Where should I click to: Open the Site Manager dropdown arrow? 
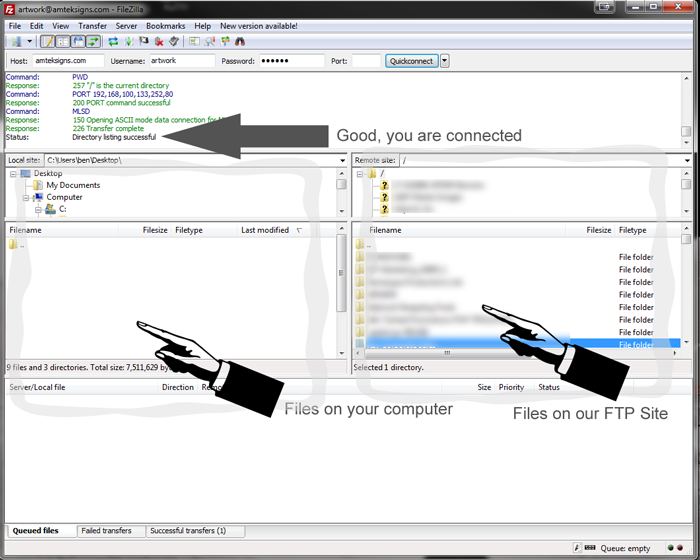(29, 42)
